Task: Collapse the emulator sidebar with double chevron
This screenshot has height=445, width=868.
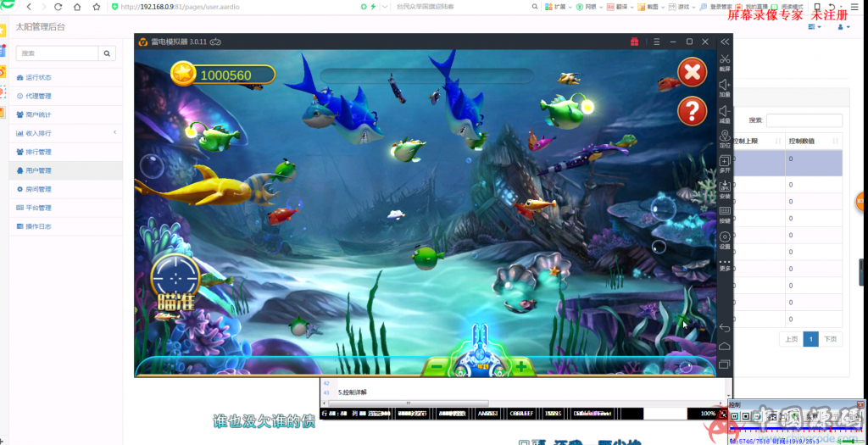Action: (x=725, y=42)
